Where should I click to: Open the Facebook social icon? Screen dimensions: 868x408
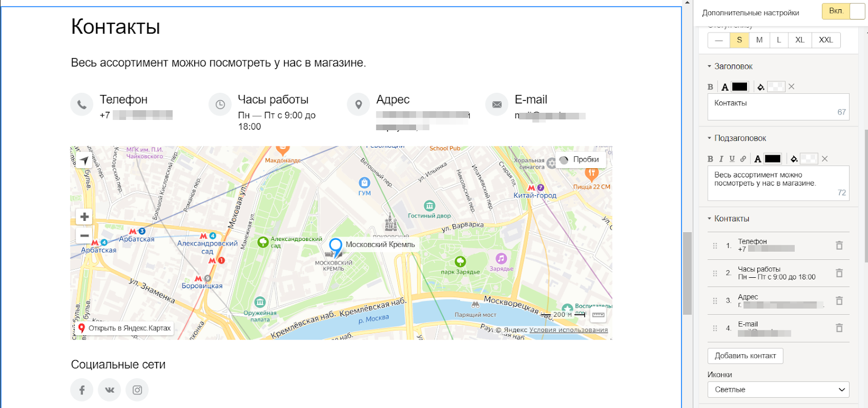pos(82,390)
